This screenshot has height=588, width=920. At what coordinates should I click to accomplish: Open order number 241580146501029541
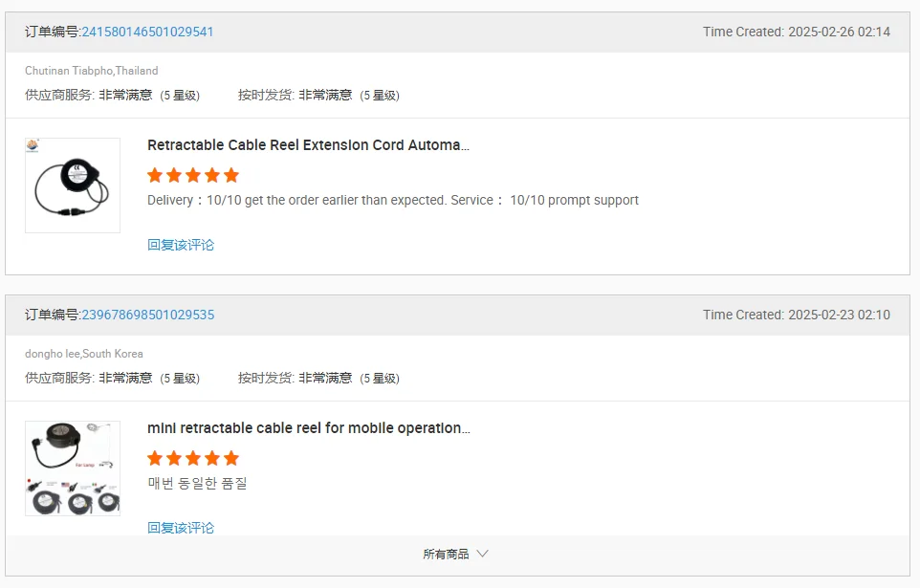click(x=147, y=32)
